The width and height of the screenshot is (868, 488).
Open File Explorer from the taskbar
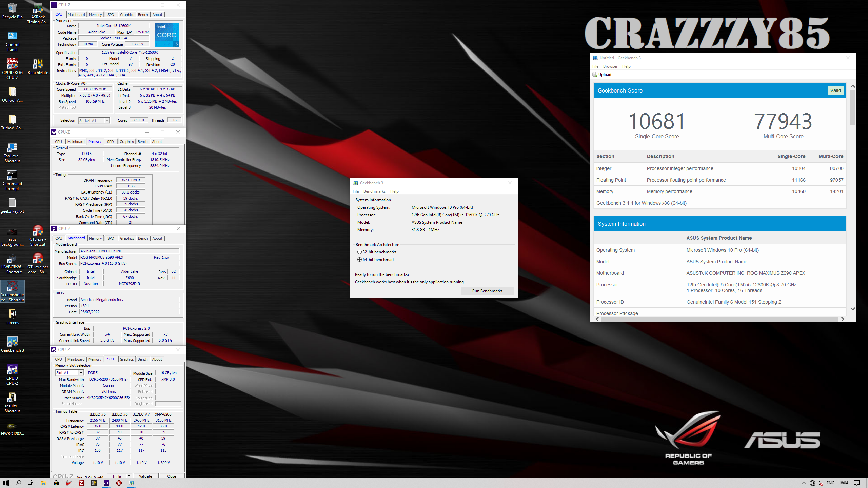[x=43, y=483]
